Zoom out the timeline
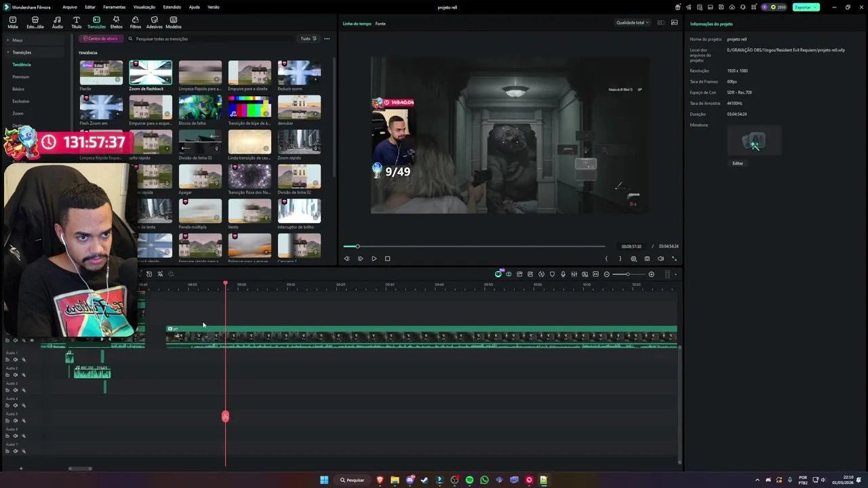The height and width of the screenshot is (488, 868). [x=606, y=274]
